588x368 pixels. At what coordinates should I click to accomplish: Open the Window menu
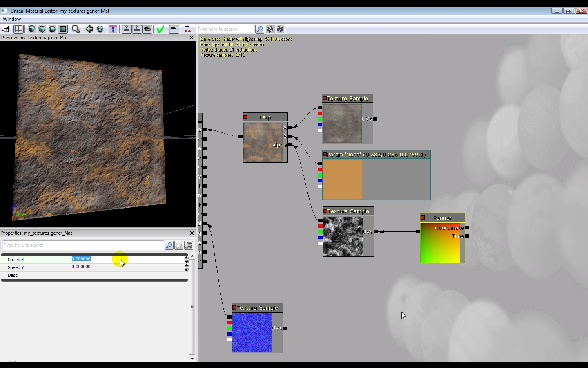(12, 19)
